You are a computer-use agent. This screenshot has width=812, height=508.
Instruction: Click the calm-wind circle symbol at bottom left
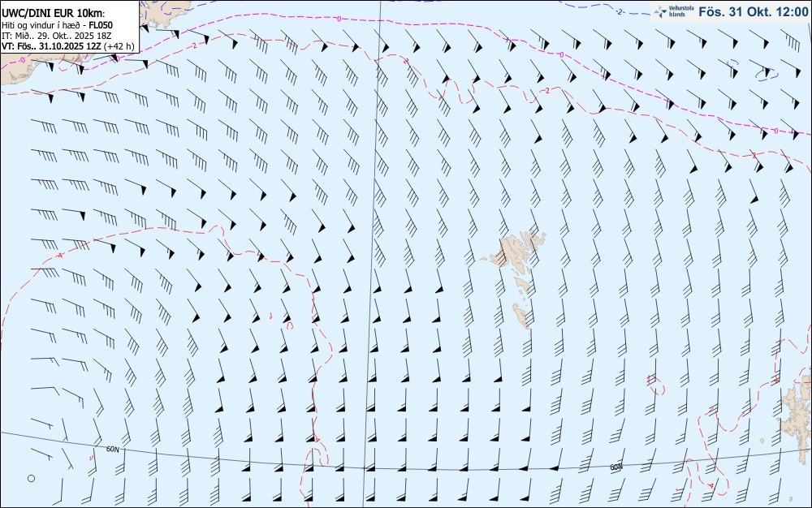coord(31,479)
